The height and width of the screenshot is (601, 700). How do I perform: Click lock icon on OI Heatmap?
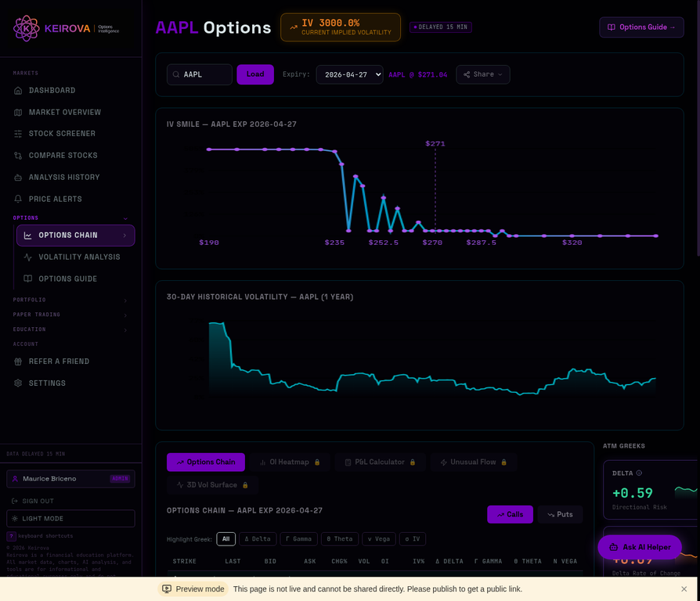point(317,462)
